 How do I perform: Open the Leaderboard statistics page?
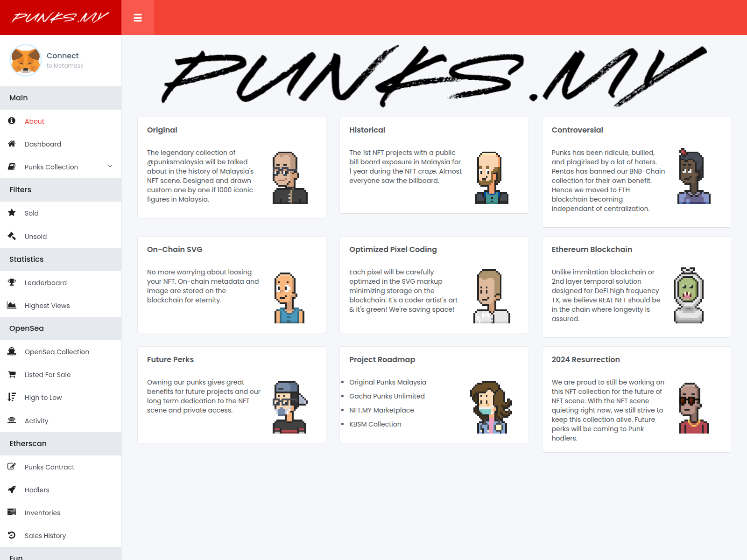click(x=61, y=283)
